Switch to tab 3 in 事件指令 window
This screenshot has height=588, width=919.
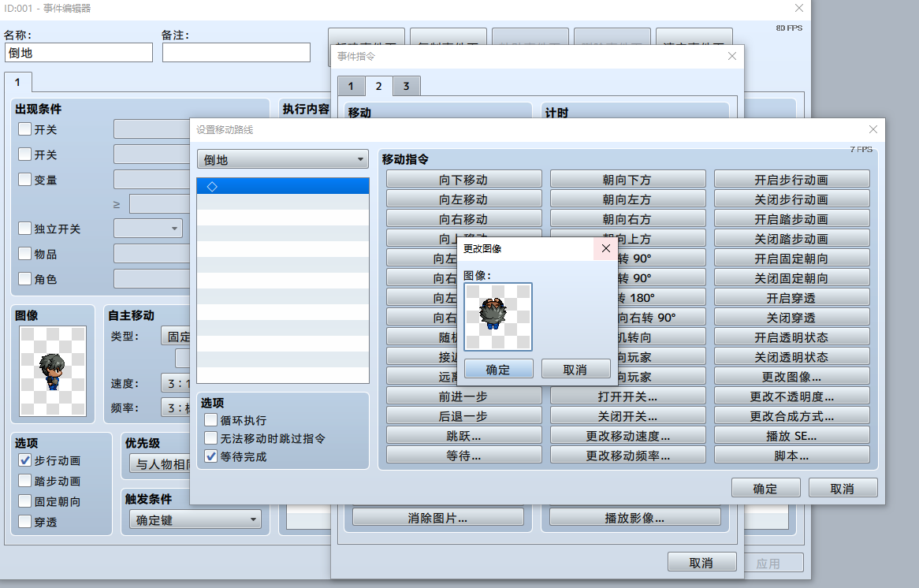click(406, 86)
